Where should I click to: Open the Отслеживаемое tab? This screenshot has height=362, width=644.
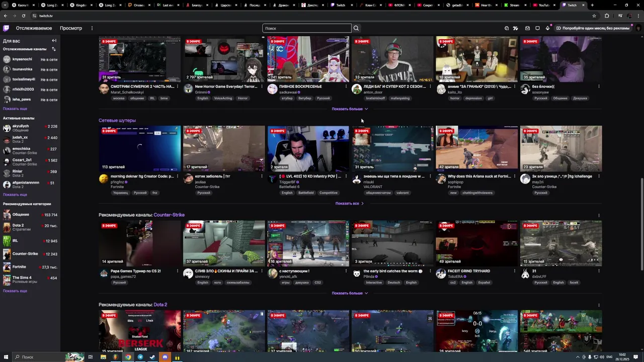34,28
